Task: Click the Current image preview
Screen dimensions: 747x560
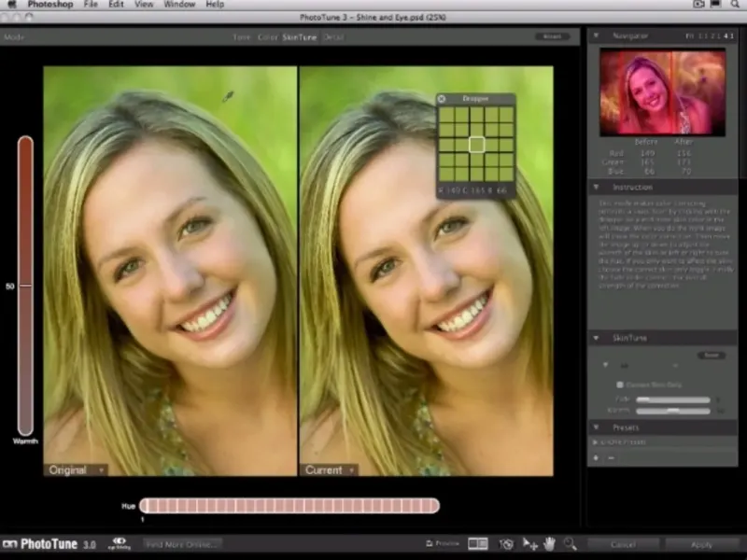Action: 427,271
